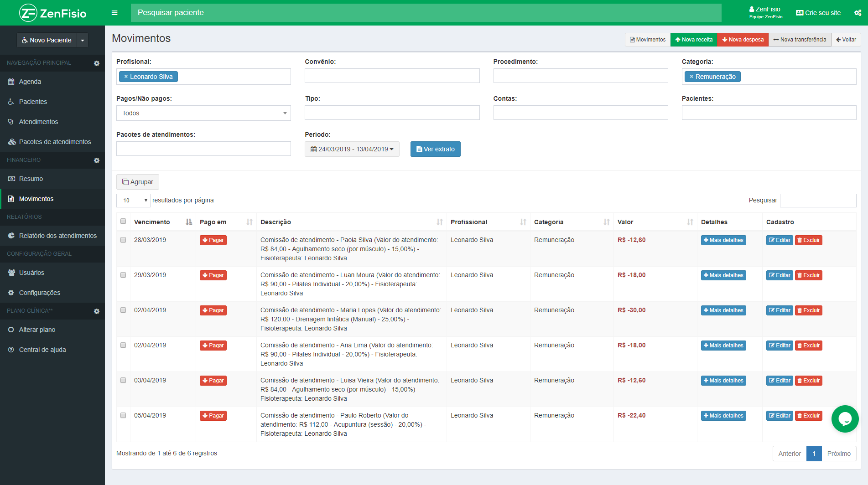Open Agenda in the sidebar
Viewport: 868px width, 485px height.
[x=52, y=82]
